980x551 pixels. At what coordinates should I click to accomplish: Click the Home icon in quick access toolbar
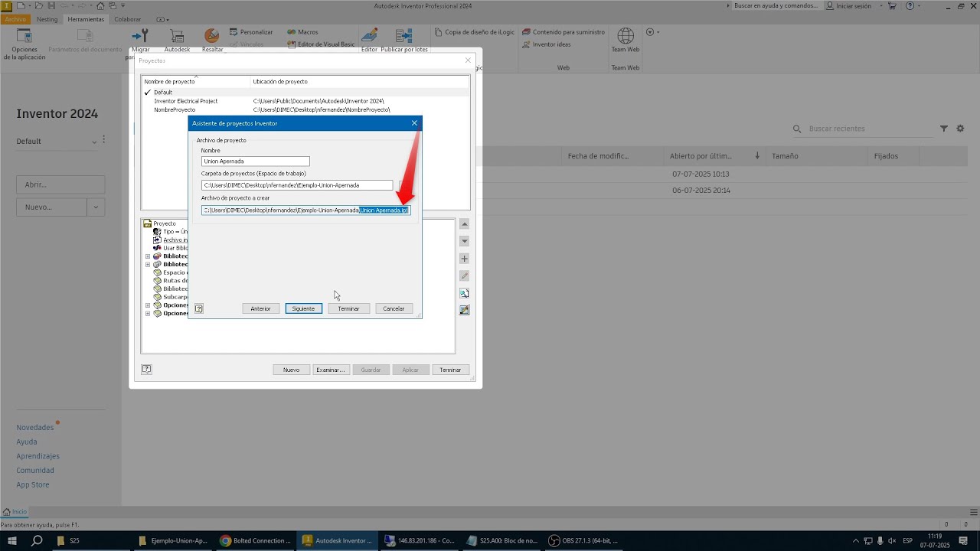pyautogui.click(x=100, y=5)
